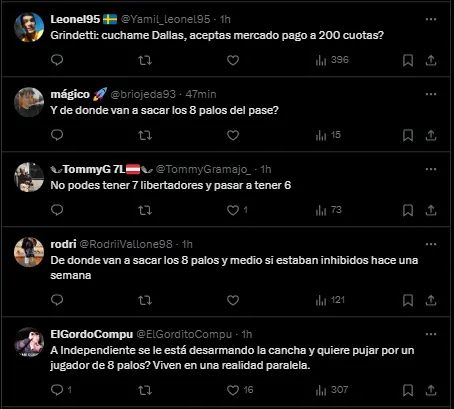Bookmark rodri's tweet about inhibidos
The image size is (454, 409).
tap(408, 300)
